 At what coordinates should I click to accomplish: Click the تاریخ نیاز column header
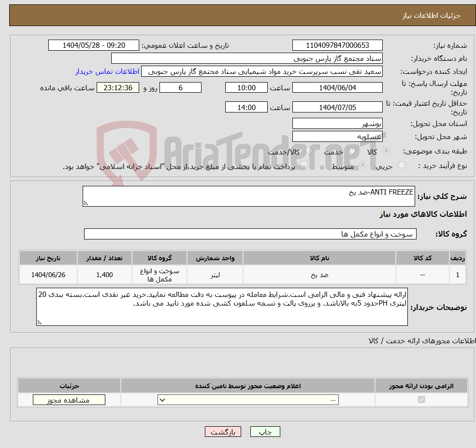(x=48, y=258)
